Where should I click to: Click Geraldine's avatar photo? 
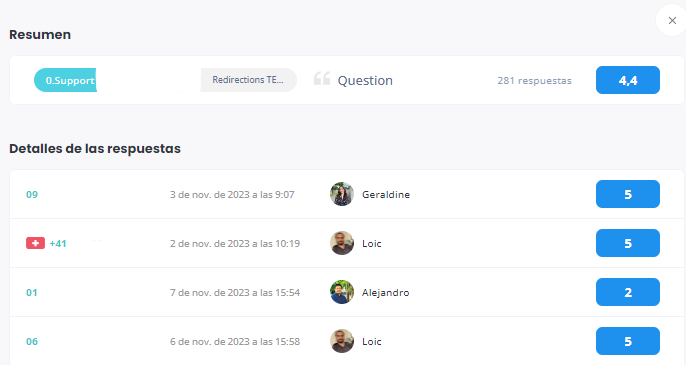click(342, 194)
